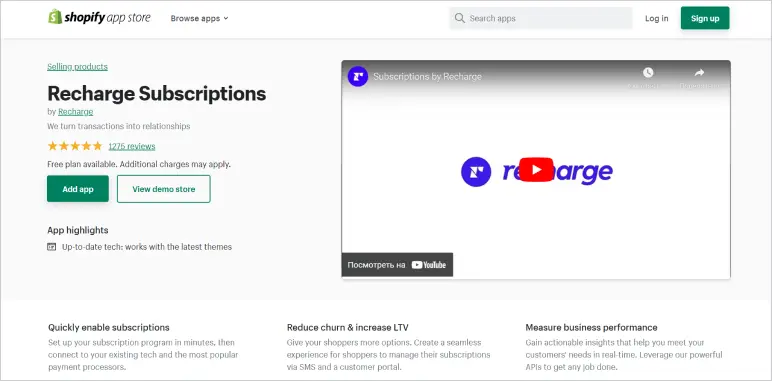
Task: Open the Recharge developer link
Action: (75, 112)
